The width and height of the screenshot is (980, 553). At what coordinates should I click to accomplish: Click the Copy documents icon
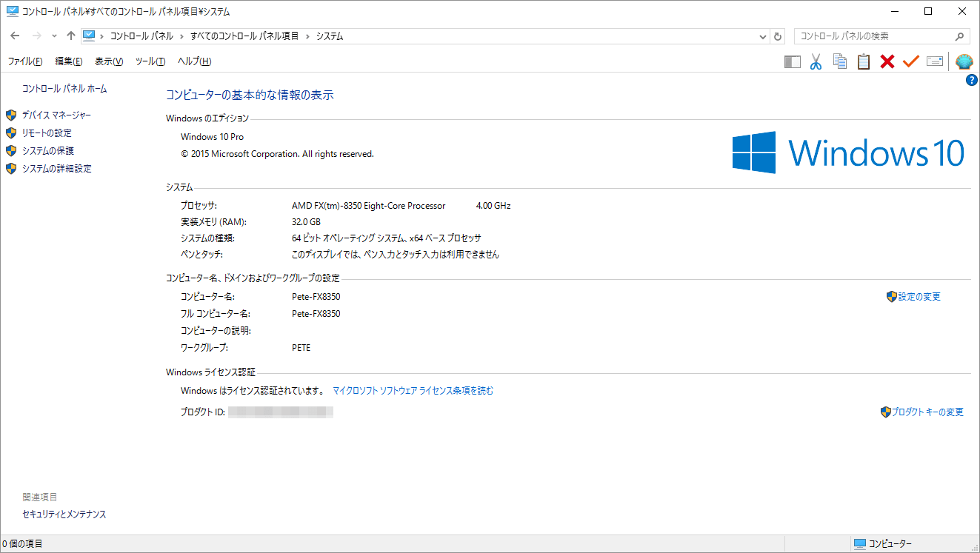click(x=840, y=61)
